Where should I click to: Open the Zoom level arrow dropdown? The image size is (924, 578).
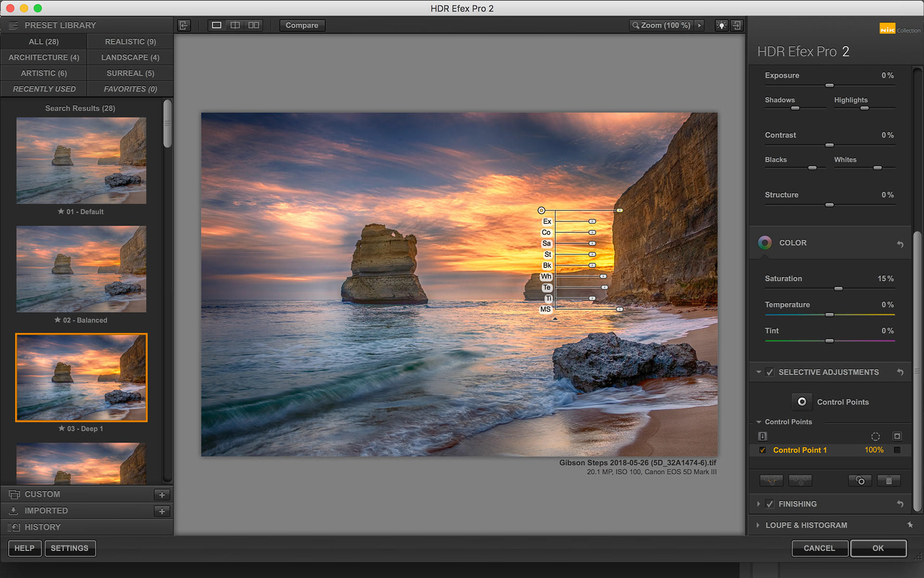[700, 25]
